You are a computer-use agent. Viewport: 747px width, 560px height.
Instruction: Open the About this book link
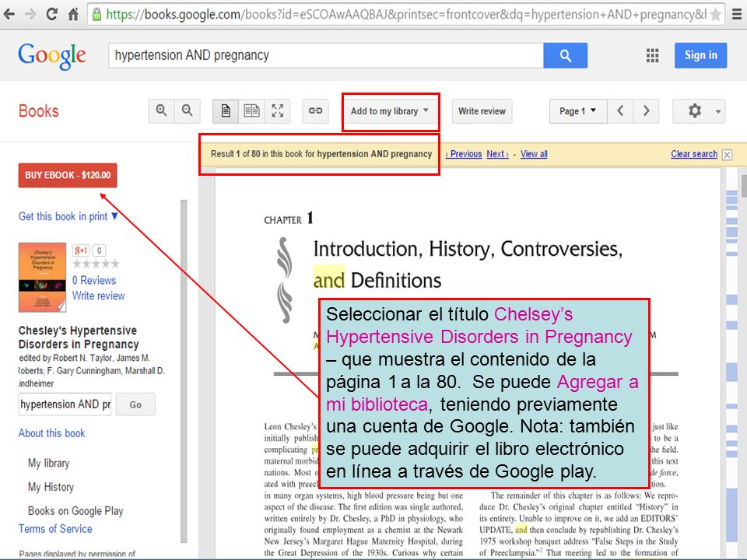pos(51,433)
